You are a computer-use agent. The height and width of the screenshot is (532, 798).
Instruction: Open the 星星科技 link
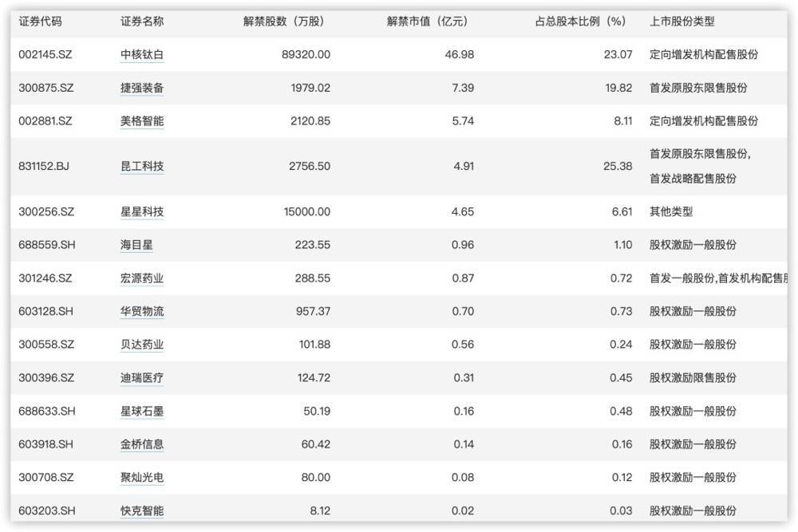[142, 212]
